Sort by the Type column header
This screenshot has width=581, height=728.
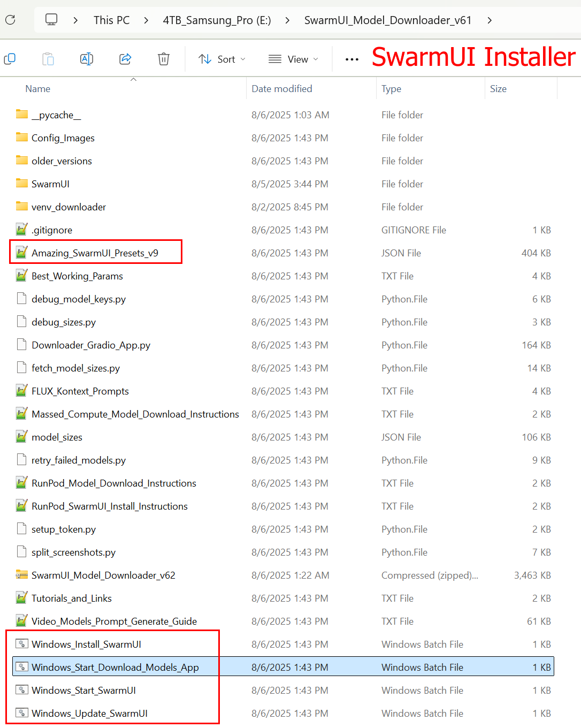tap(392, 89)
